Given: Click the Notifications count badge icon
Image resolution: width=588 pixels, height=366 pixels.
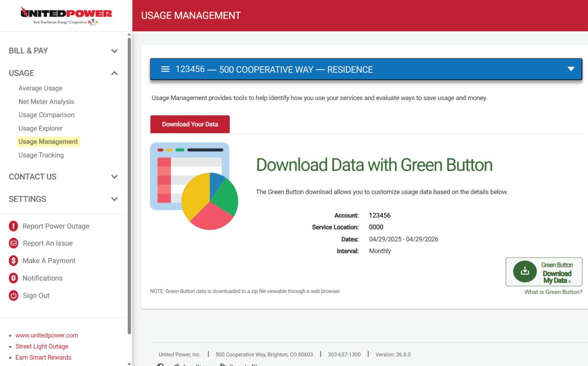Looking at the screenshot, I should tap(14, 278).
